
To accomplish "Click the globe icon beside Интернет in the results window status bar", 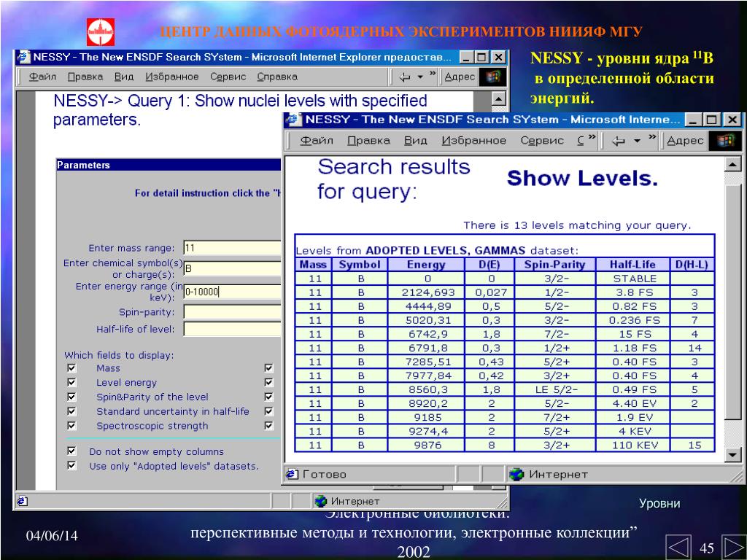I will [516, 474].
